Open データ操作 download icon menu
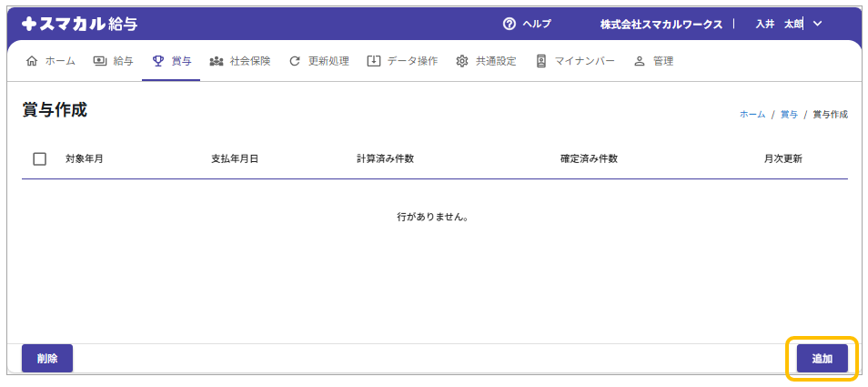The height and width of the screenshot is (387, 868). [373, 61]
